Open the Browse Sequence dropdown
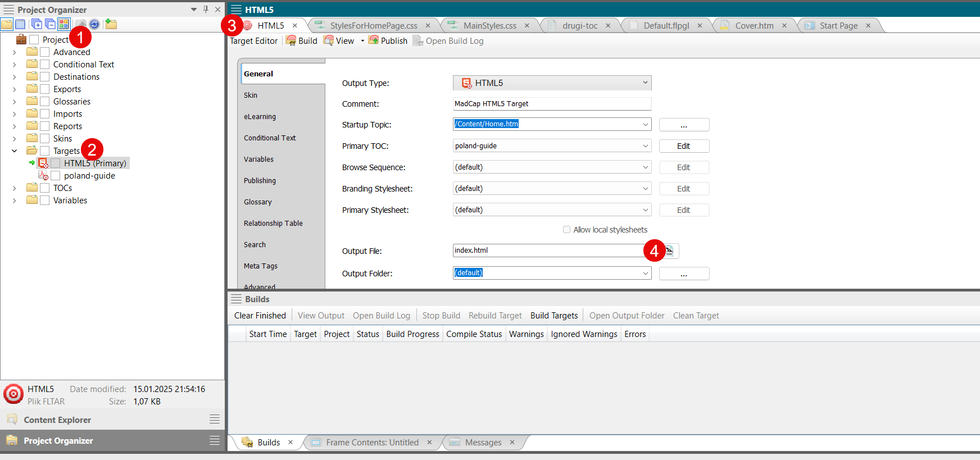Screen dimensions: 980x460 [x=645, y=167]
